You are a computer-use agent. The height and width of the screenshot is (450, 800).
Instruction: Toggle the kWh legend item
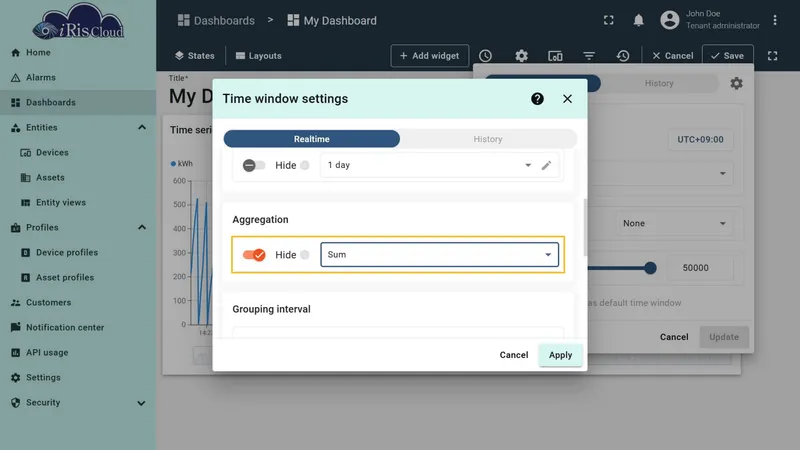[x=182, y=164]
